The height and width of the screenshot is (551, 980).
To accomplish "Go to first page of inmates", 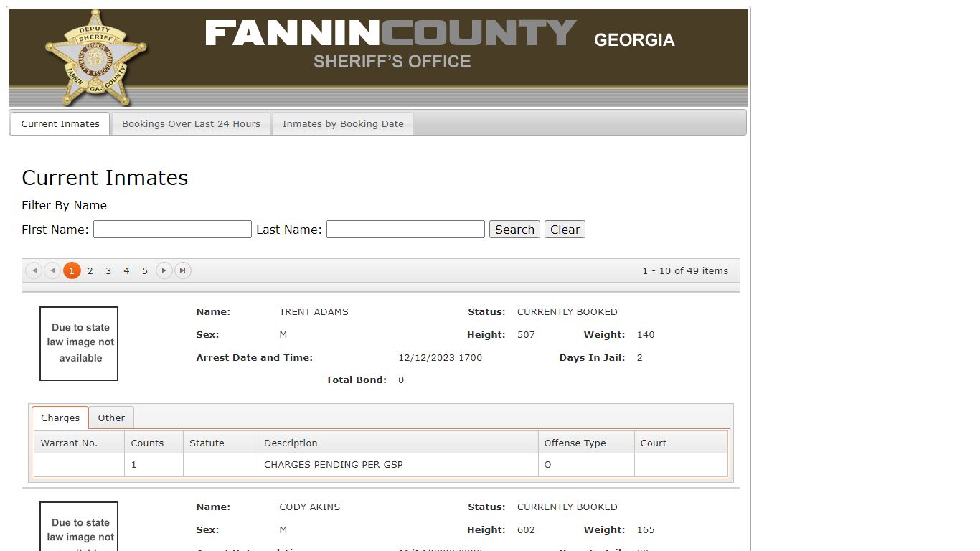I will coord(34,270).
